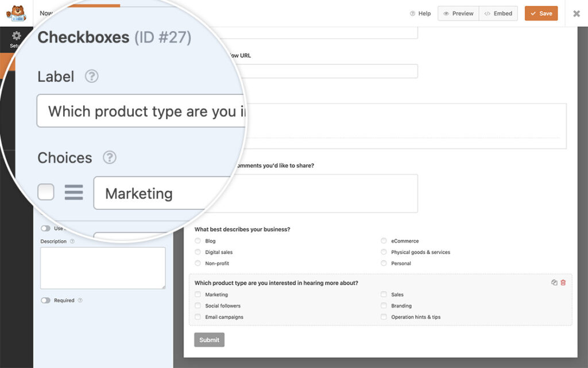This screenshot has height=368, width=588.
Task: Click inside the Description text area
Action: pos(103,268)
